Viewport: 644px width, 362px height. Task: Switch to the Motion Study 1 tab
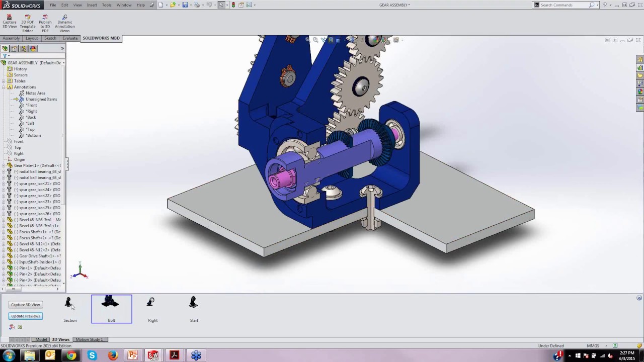(89, 339)
